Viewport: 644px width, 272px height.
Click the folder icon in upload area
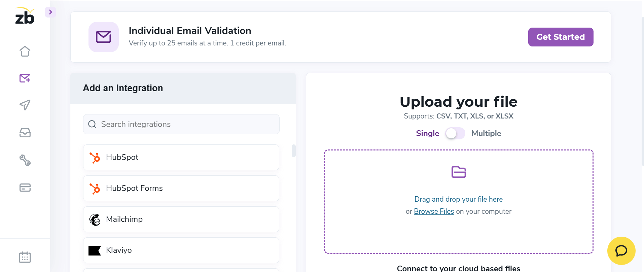tap(459, 172)
